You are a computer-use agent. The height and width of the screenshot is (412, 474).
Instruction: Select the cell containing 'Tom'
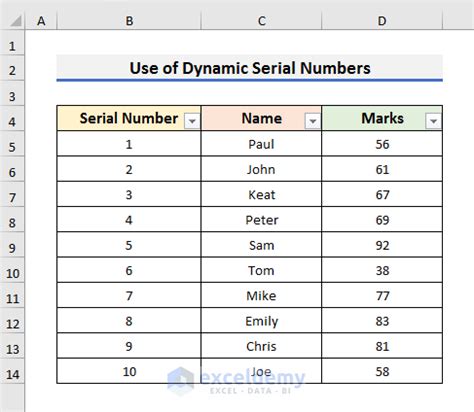(x=261, y=270)
